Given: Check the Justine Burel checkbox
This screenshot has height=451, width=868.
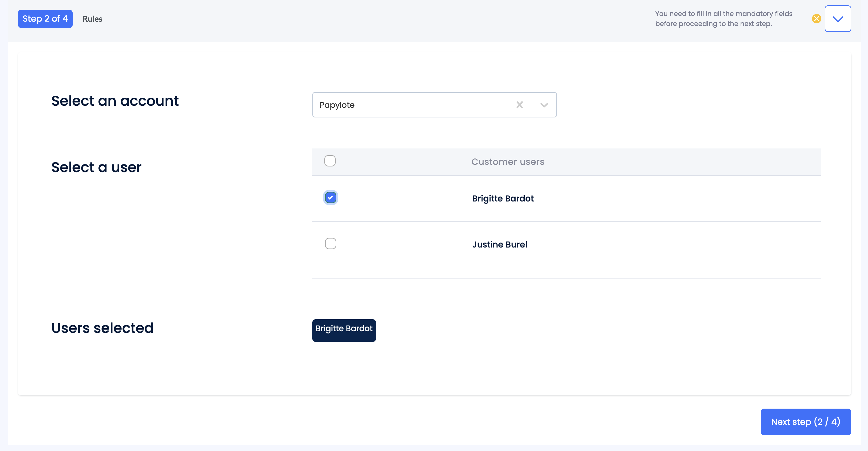Looking at the screenshot, I should [330, 244].
